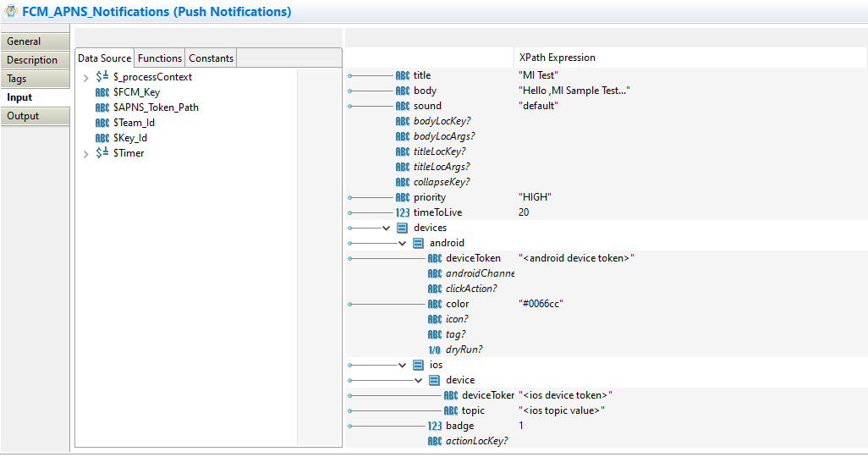Open the General properties tab
This screenshot has width=868, height=457.
tap(35, 41)
